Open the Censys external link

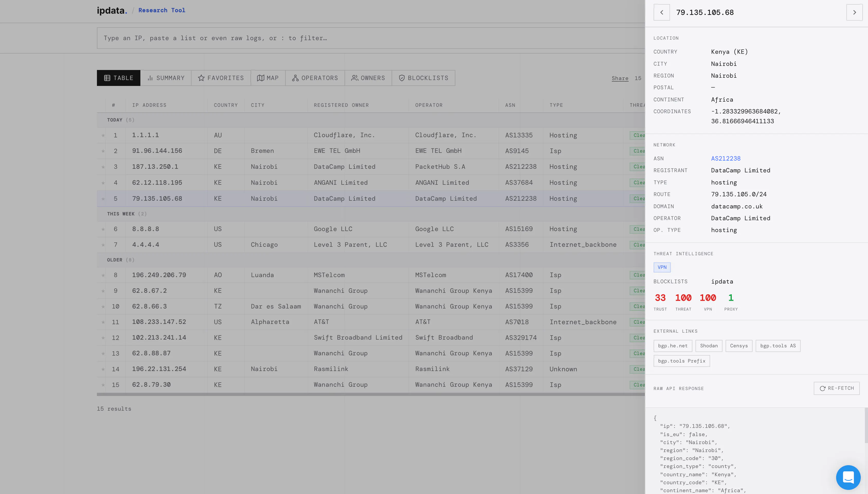point(739,346)
